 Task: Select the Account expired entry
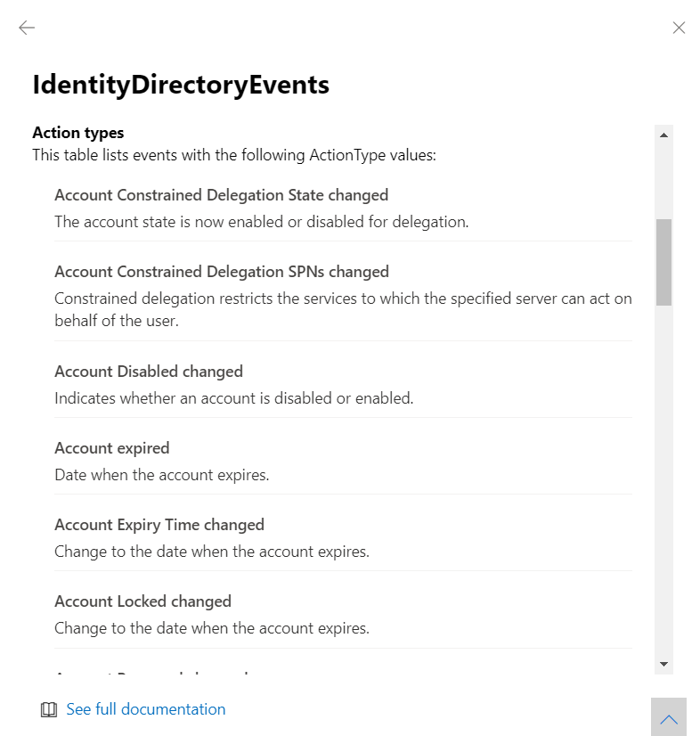pos(111,447)
